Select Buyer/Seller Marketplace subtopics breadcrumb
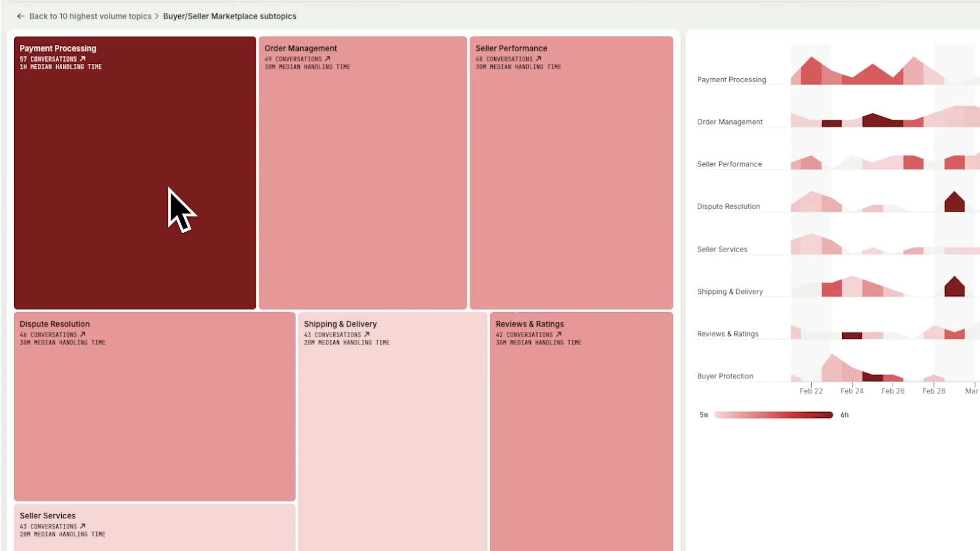The height and width of the screenshot is (551, 980). (x=230, y=16)
